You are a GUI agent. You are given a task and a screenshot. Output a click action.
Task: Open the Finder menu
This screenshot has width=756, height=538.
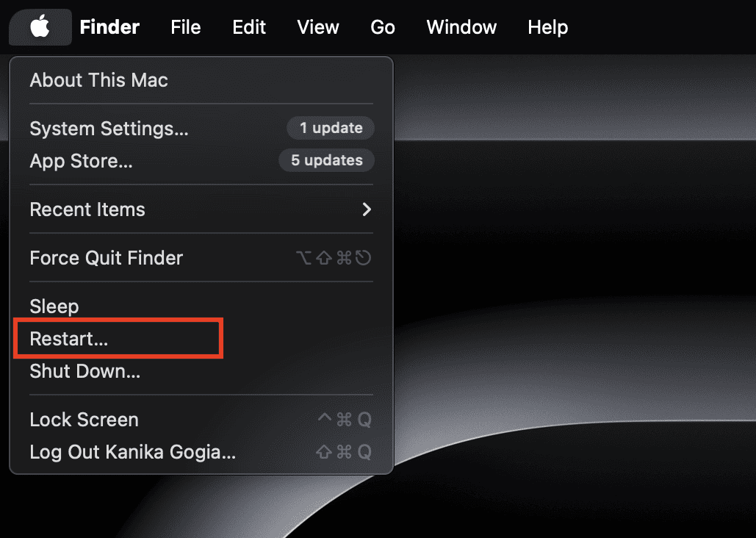[109, 27]
